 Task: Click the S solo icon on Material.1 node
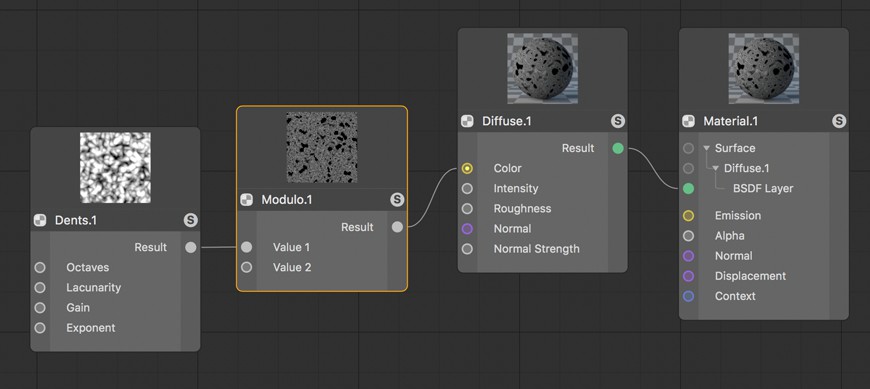click(x=839, y=121)
